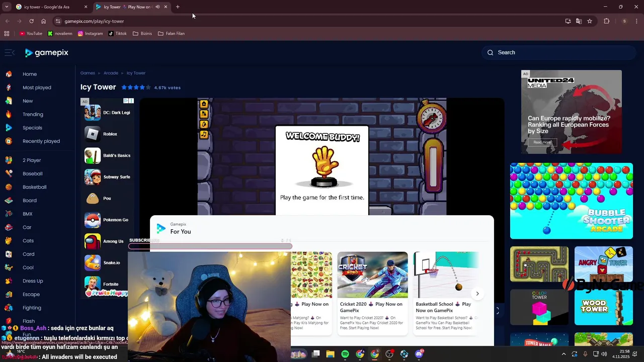Select the Baseball category icon
644x362 pixels.
tap(9, 173)
